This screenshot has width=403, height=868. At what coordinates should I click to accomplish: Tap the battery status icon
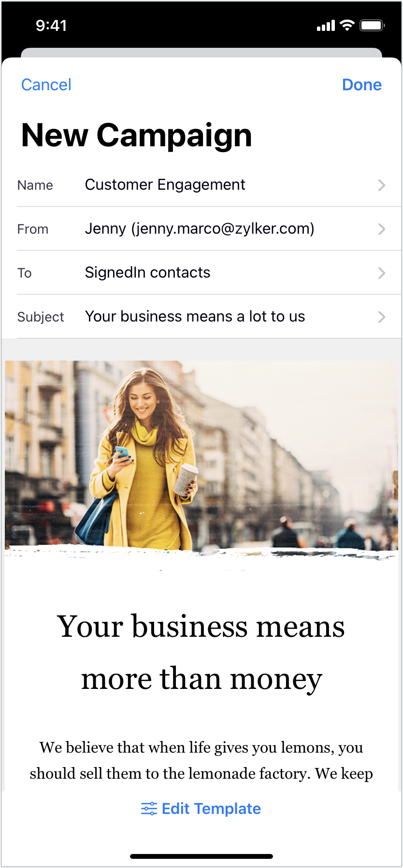point(372,26)
